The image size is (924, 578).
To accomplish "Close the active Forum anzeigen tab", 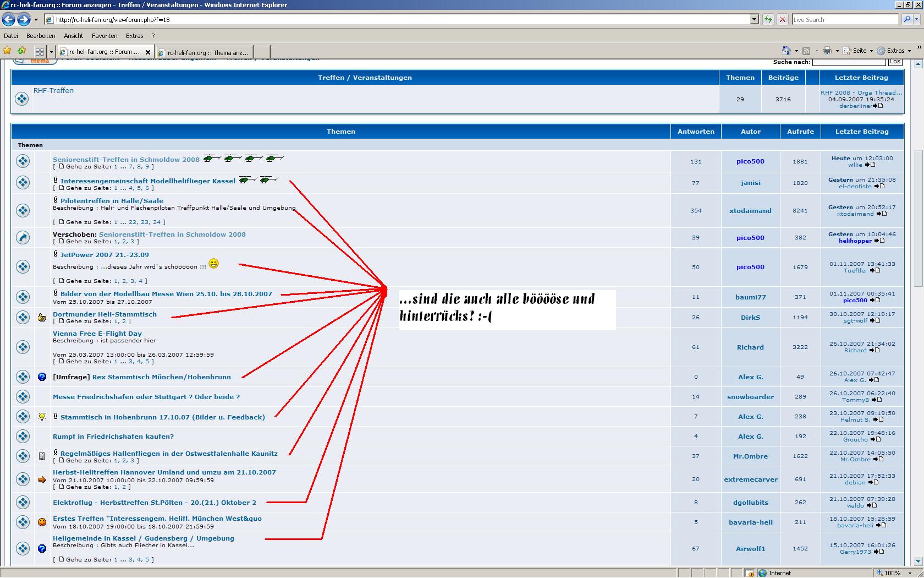I will pyautogui.click(x=147, y=52).
